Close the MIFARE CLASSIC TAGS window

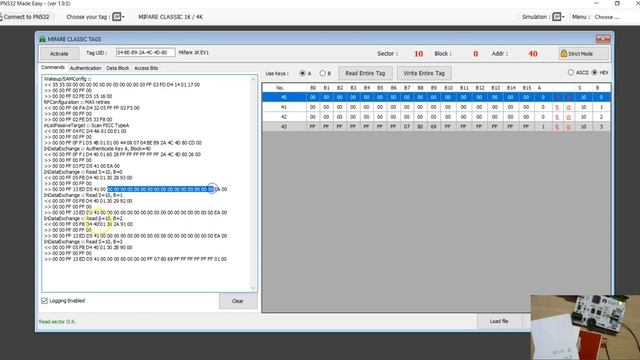click(x=603, y=39)
